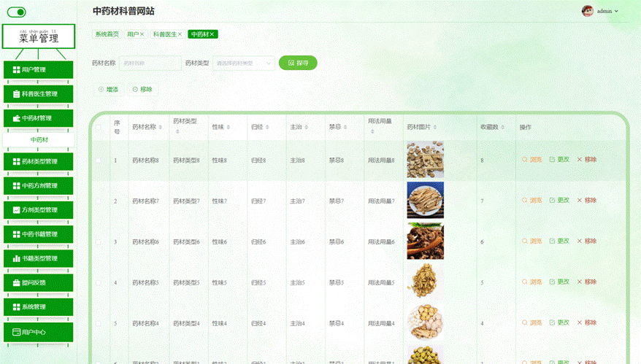The width and height of the screenshot is (641, 364).
Task: Open thumbnail image for 药材名称8
Action: (x=425, y=159)
